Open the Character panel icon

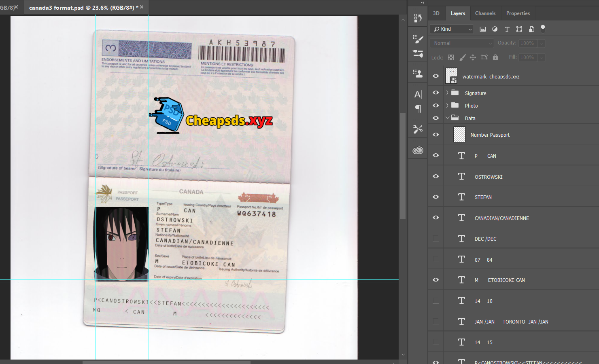point(418,94)
